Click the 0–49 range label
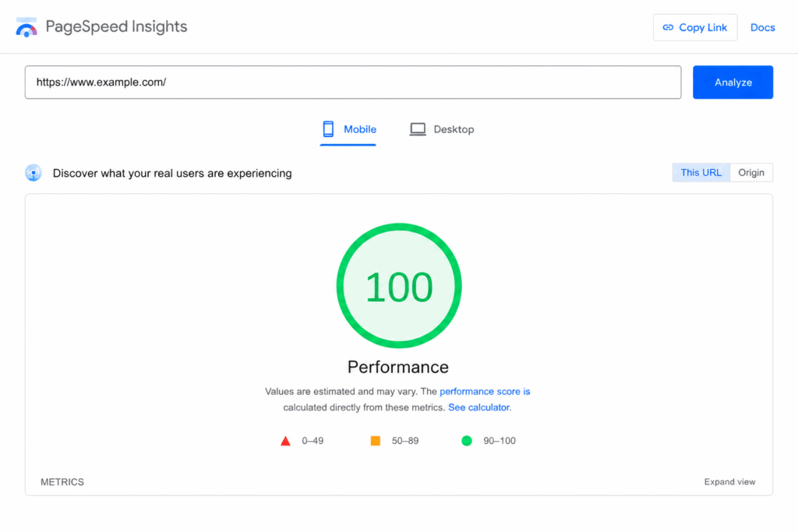Image resolution: width=798 pixels, height=532 pixels. pyautogui.click(x=312, y=441)
